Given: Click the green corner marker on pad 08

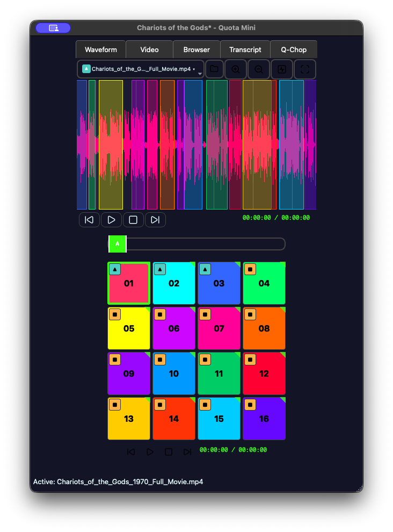Looking at the screenshot, I should click(x=283, y=310).
